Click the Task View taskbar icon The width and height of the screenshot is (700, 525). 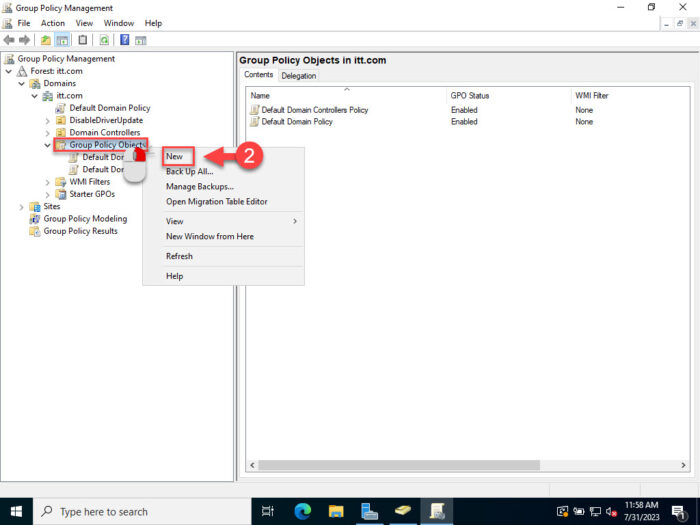pyautogui.click(x=268, y=511)
